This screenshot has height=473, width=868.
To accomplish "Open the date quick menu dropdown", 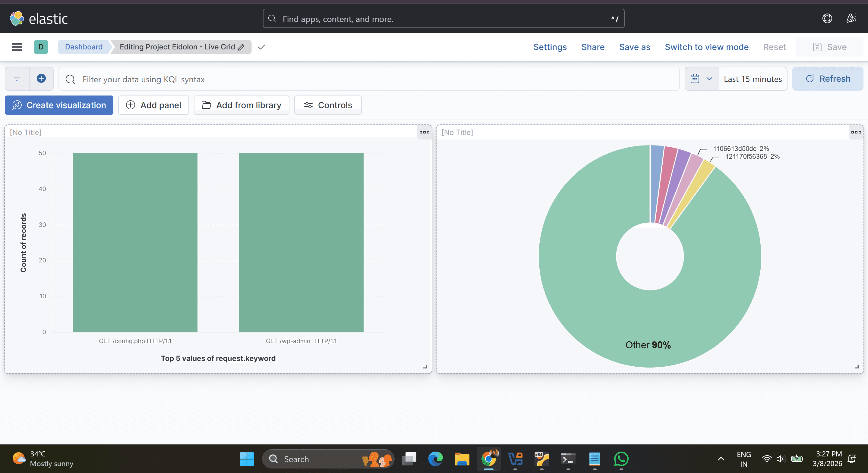I will click(702, 79).
